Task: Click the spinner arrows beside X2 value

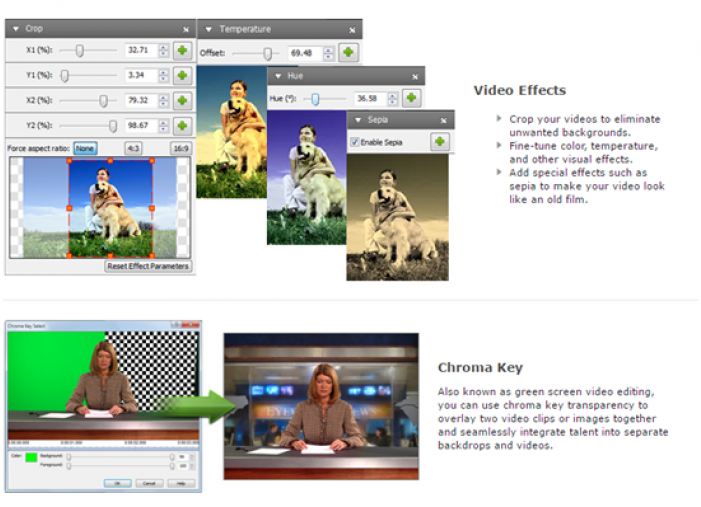Action: coord(164,100)
